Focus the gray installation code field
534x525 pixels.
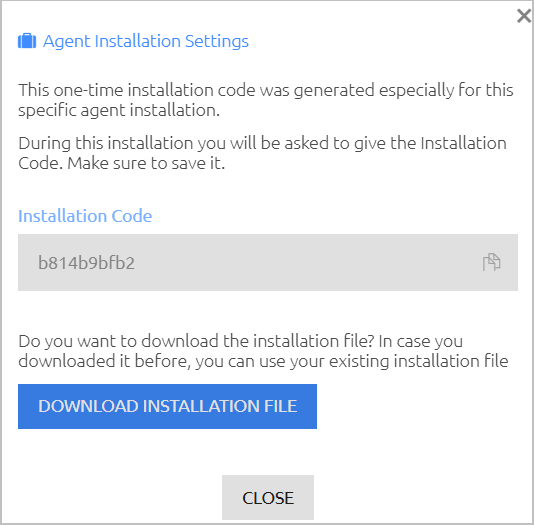tap(268, 262)
